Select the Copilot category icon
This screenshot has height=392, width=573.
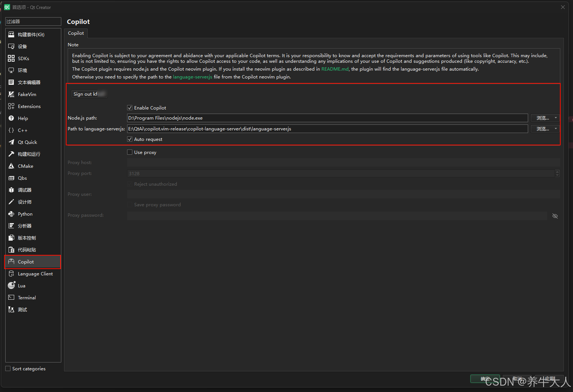[11, 262]
